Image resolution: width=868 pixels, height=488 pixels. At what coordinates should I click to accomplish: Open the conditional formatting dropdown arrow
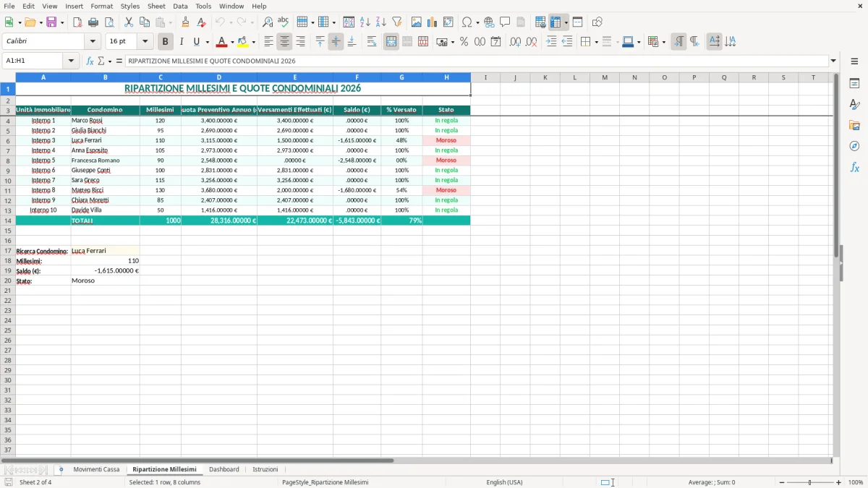[x=663, y=42]
